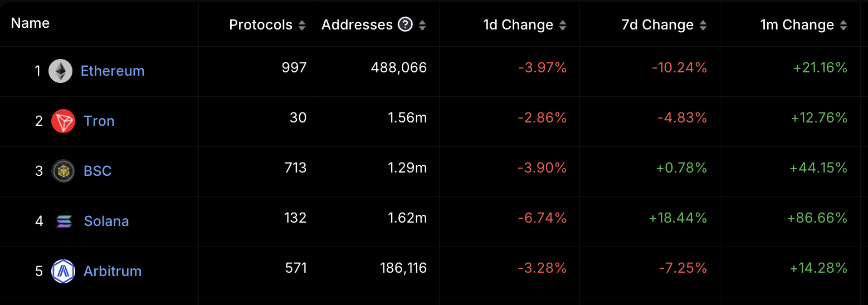Viewport: 868px width, 305px height.
Task: Click the Protocols column header text
Action: pos(261,25)
